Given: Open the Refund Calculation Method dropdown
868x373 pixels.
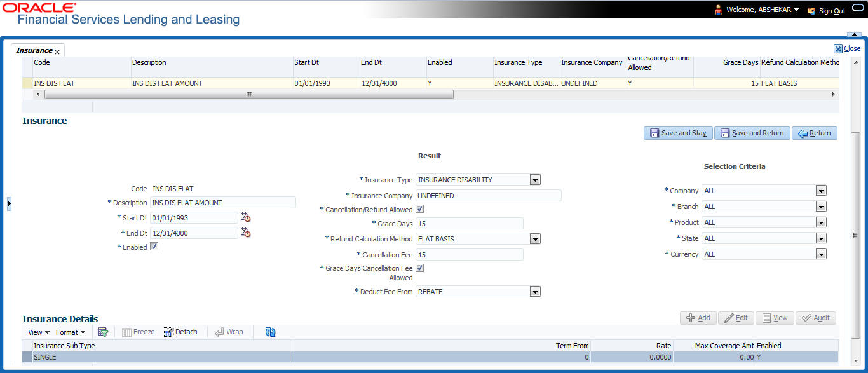Looking at the screenshot, I should [x=535, y=239].
